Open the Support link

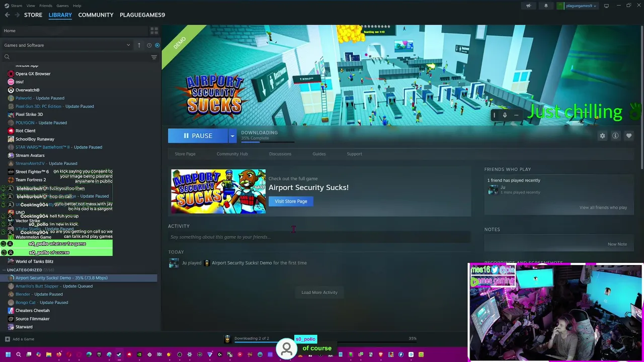point(354,154)
